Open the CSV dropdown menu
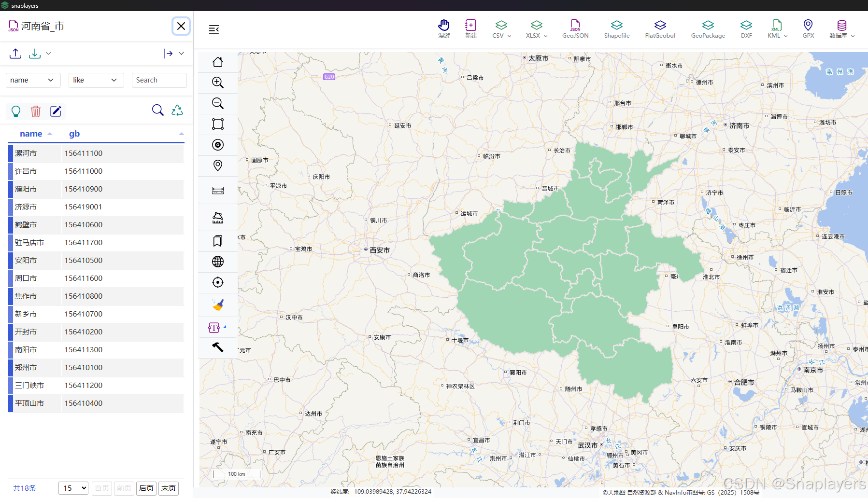The width and height of the screenshot is (868, 498). click(x=502, y=29)
